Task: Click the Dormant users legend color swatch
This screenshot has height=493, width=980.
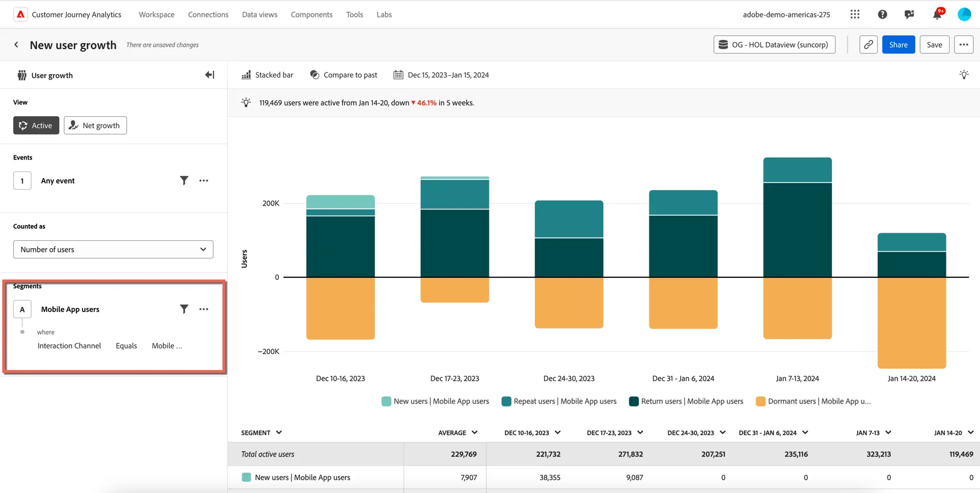Action: 761,401
